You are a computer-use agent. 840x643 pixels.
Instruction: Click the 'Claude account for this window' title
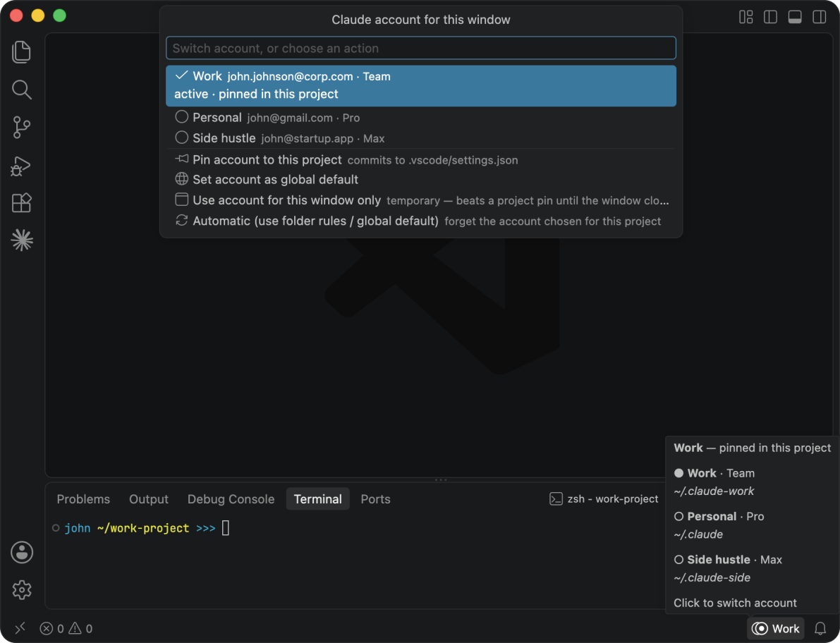(x=421, y=20)
